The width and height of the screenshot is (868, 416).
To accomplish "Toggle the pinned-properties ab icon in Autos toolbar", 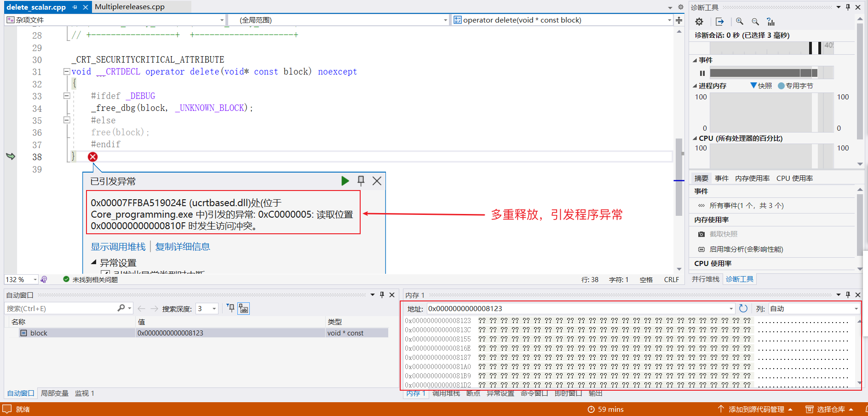I will [x=243, y=308].
